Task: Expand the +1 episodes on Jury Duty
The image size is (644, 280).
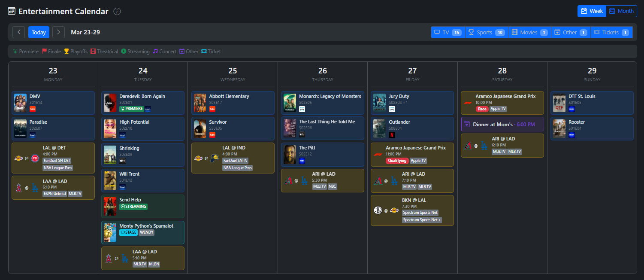Action: click(x=406, y=102)
